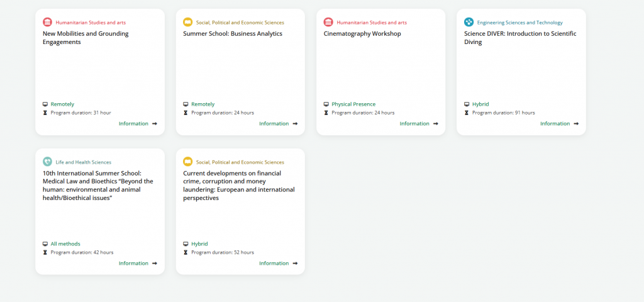Click the All methods label on Medical Law card
The height and width of the screenshot is (302, 644).
(65, 244)
